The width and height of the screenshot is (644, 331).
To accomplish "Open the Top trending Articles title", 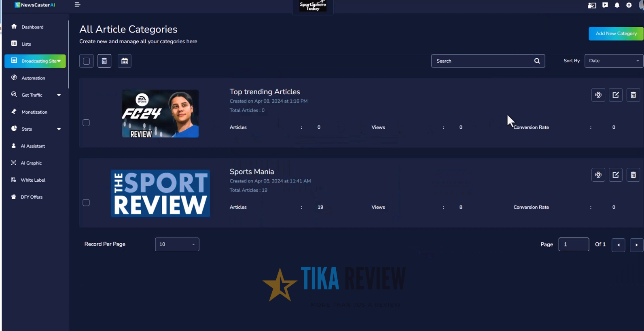I will coord(265,92).
